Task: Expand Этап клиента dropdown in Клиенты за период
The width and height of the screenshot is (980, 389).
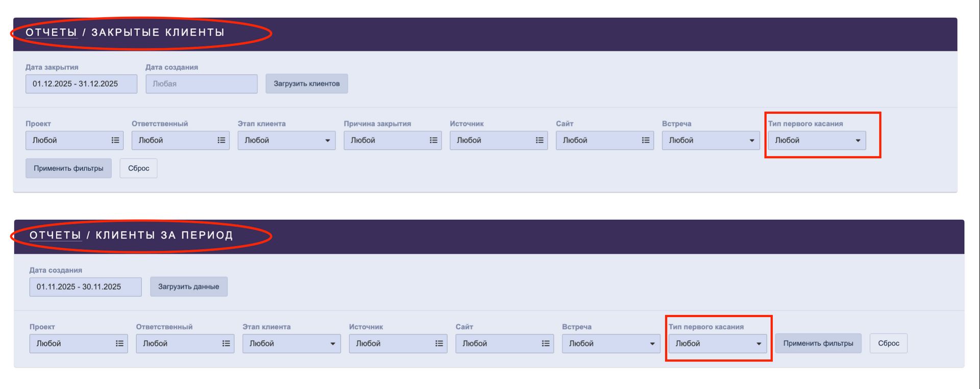Action: click(x=291, y=344)
